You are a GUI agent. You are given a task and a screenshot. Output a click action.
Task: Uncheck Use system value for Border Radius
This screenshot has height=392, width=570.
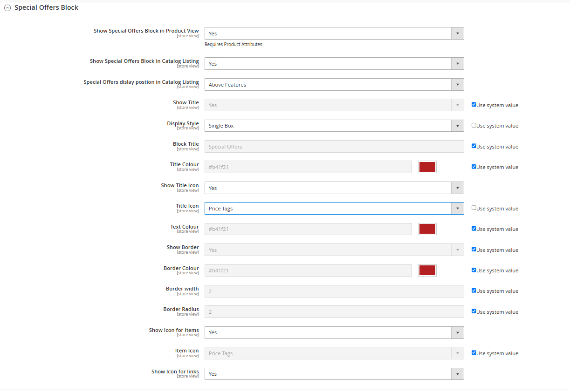[474, 311]
